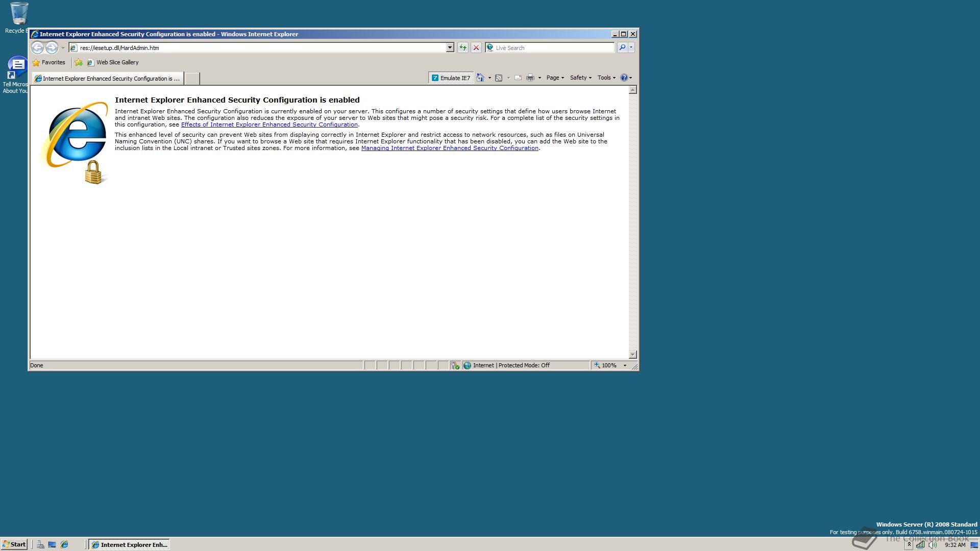Click the Stop loading button
Viewport: 980px width, 551px height.
476,47
